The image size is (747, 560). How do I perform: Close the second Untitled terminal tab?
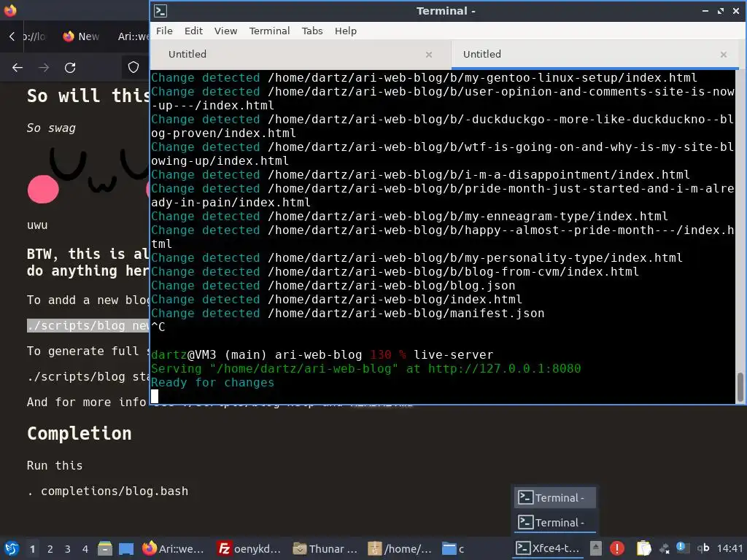click(723, 55)
